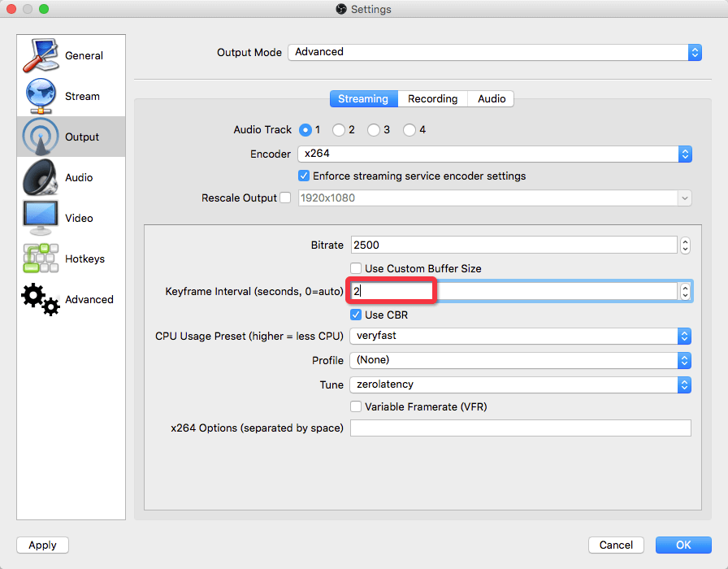Select audio track 2 radio button
The height and width of the screenshot is (569, 728).
coord(339,130)
